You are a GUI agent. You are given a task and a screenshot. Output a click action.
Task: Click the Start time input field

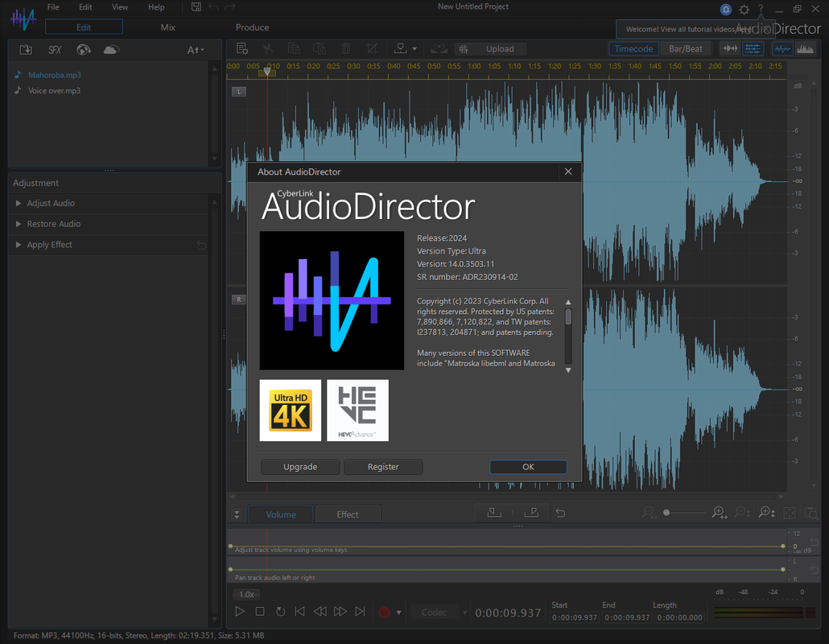coord(574,617)
